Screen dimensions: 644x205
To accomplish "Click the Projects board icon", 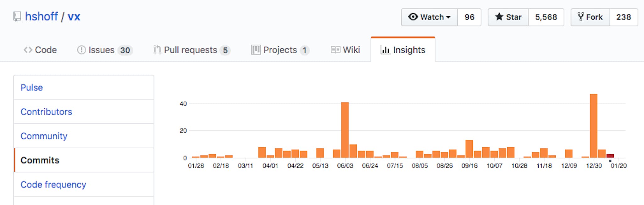I will point(256,50).
